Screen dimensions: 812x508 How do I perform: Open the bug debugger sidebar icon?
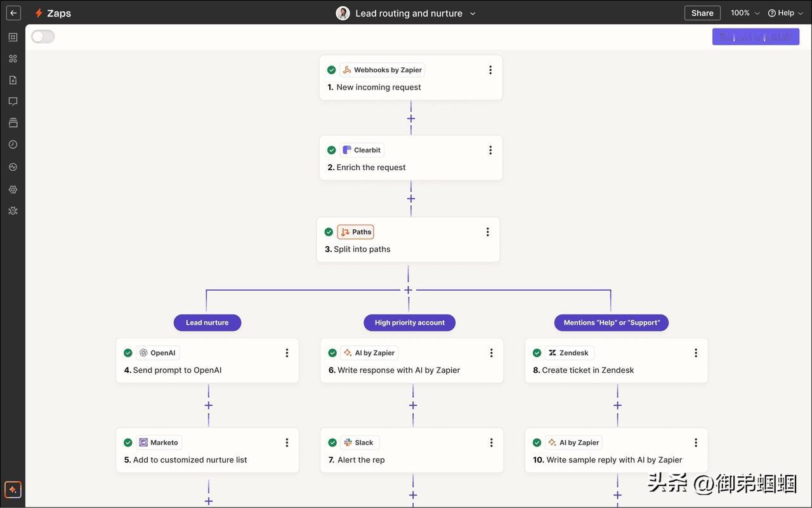tap(13, 211)
